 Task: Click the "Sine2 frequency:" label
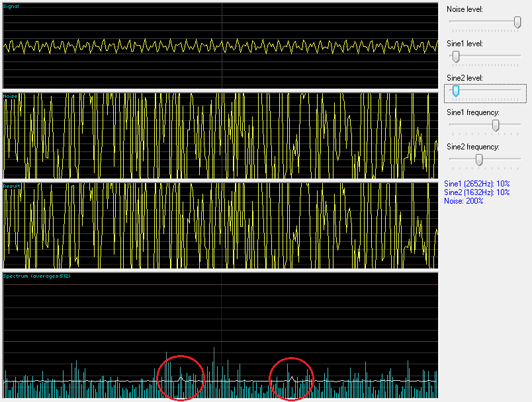click(472, 147)
